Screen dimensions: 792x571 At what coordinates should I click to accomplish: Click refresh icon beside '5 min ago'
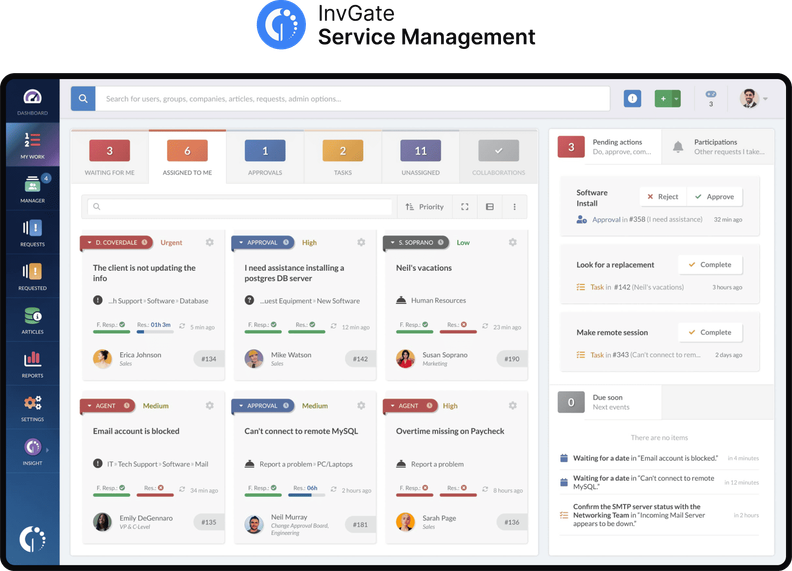tap(182, 326)
